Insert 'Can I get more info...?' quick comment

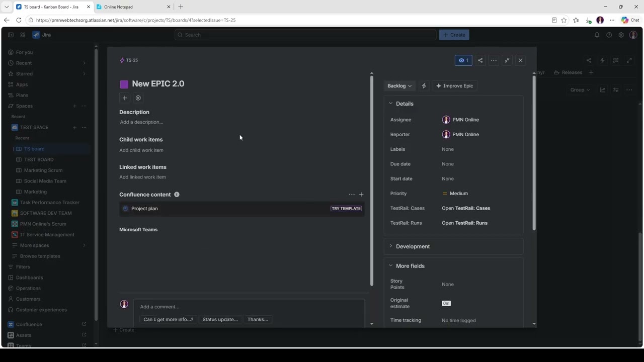[168, 320]
